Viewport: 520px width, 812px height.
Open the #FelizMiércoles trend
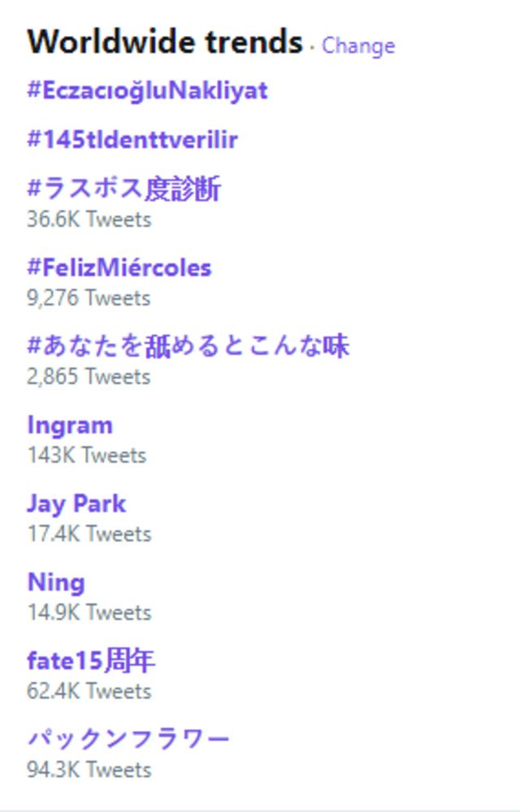(118, 267)
